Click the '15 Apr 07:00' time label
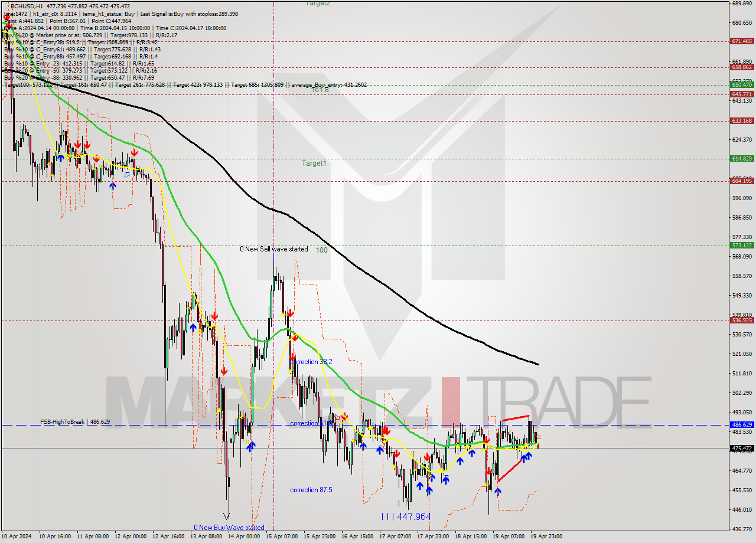This screenshot has width=756, height=543. pos(282,537)
